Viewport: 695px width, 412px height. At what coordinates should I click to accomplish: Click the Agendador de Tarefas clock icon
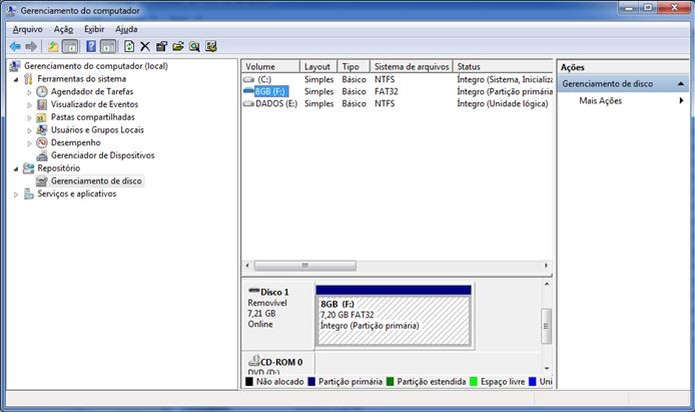[x=42, y=92]
